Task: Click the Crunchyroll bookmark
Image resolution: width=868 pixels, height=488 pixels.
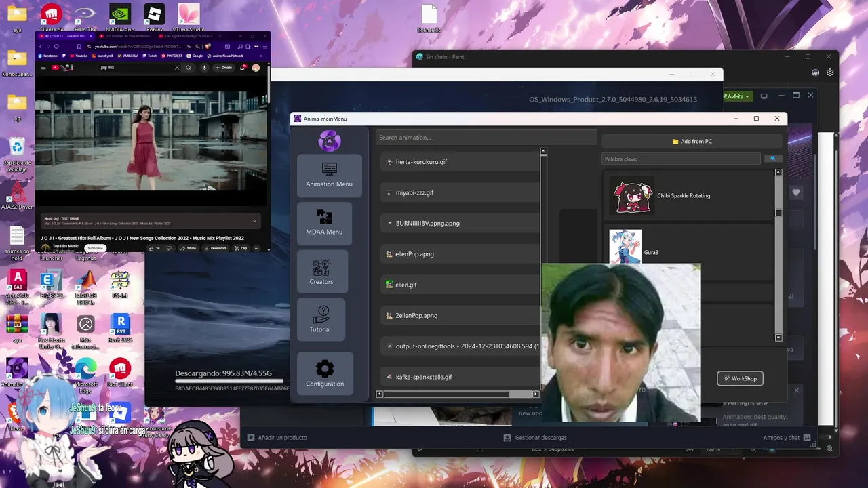Action: tap(103, 56)
